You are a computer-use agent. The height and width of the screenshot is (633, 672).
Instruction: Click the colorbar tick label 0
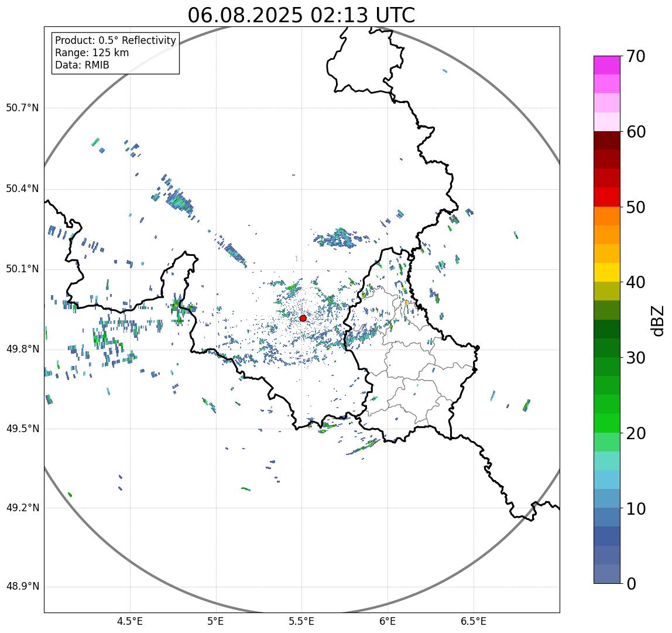pos(631,584)
